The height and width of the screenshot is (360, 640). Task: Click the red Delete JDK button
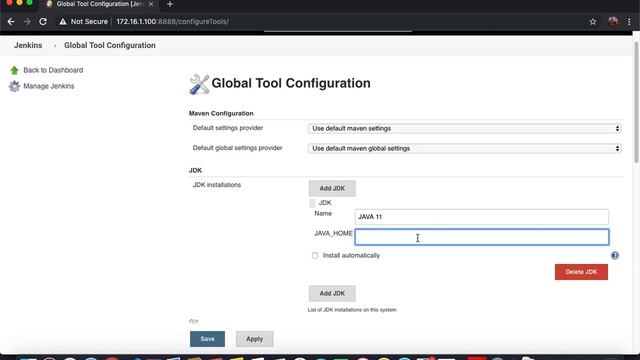581,272
